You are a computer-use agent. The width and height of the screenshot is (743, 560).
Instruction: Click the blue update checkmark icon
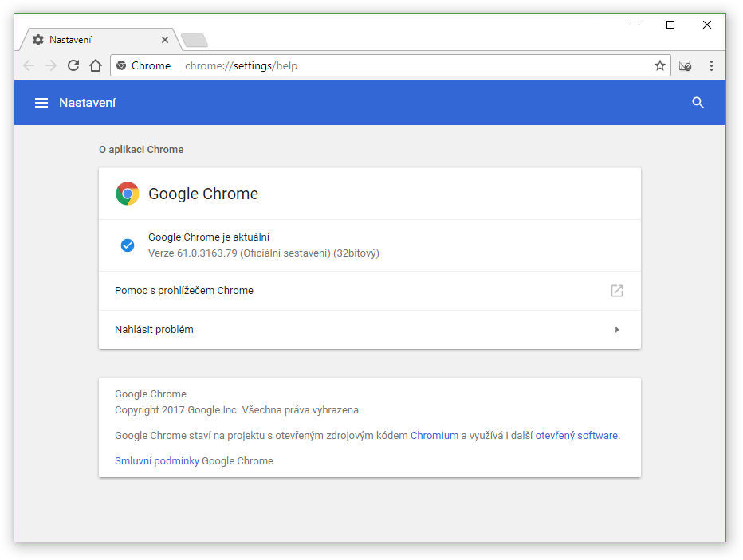pos(128,245)
